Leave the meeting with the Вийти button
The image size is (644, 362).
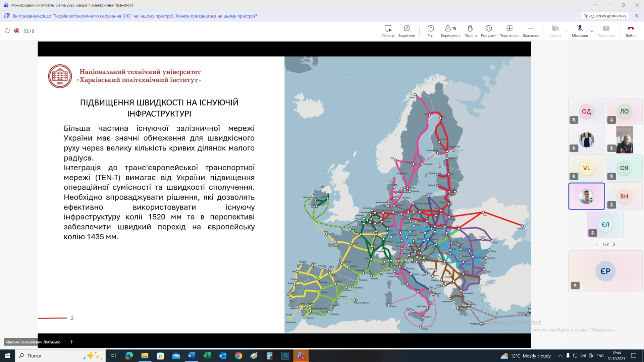631,31
